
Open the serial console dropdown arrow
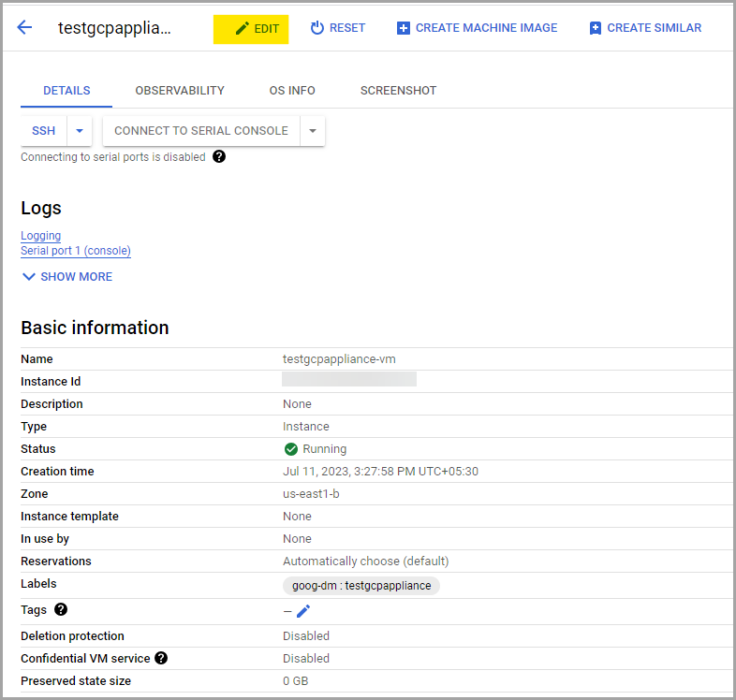tap(313, 131)
